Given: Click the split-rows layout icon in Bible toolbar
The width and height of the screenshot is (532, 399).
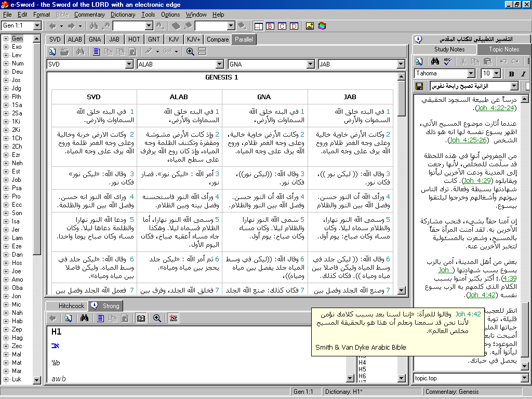Looking at the screenshot, I should coord(202,51).
